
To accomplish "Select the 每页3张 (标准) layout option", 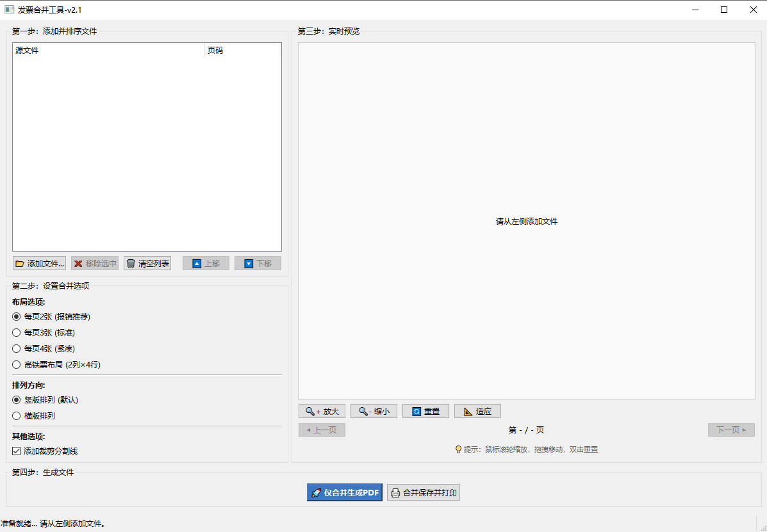I will click(17, 332).
